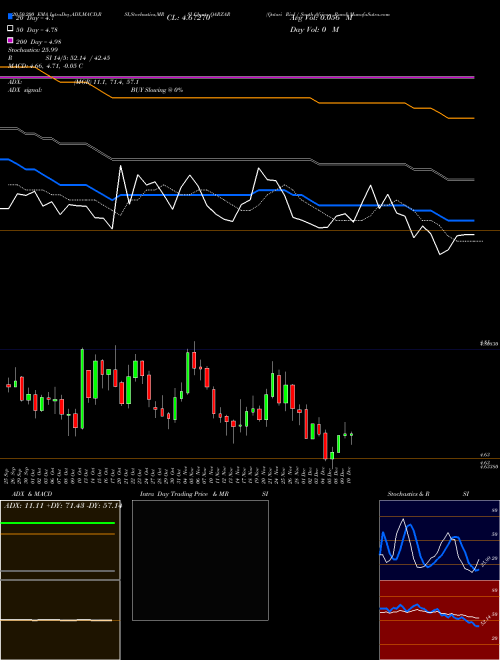
Task: Click the '4.63' price axis label
Action: (484, 455)
